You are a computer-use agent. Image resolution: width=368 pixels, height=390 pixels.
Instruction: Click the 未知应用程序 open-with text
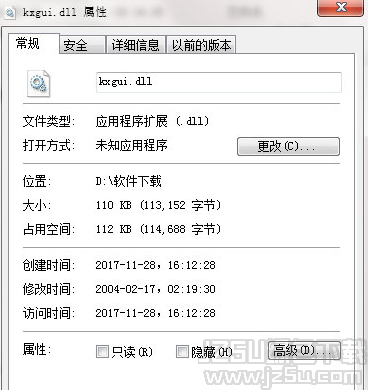click(x=132, y=145)
